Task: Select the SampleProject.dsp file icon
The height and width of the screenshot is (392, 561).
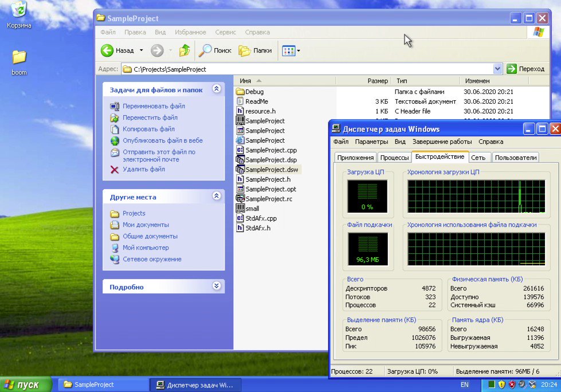Action: 240,159
